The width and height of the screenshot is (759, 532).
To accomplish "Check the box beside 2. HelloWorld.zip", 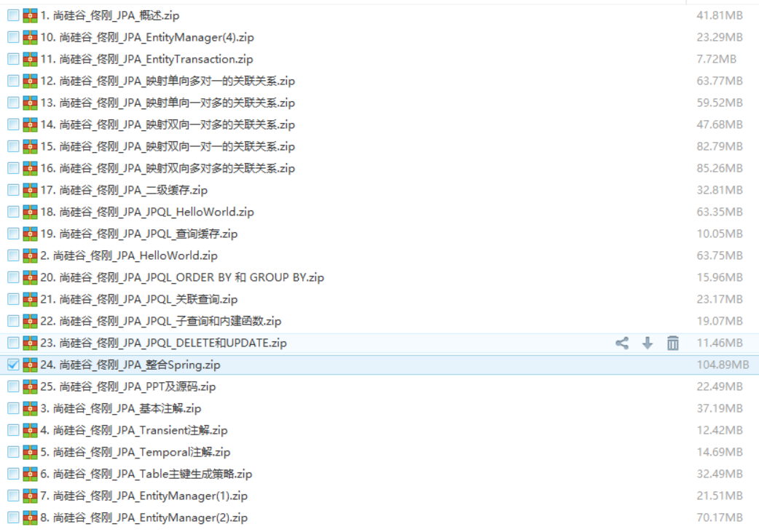I will click(x=13, y=255).
